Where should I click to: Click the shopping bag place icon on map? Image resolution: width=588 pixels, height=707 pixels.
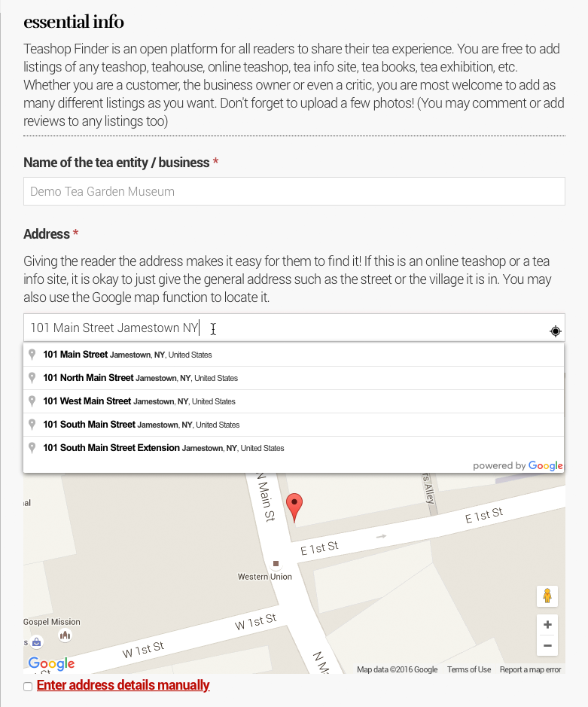tap(36, 642)
